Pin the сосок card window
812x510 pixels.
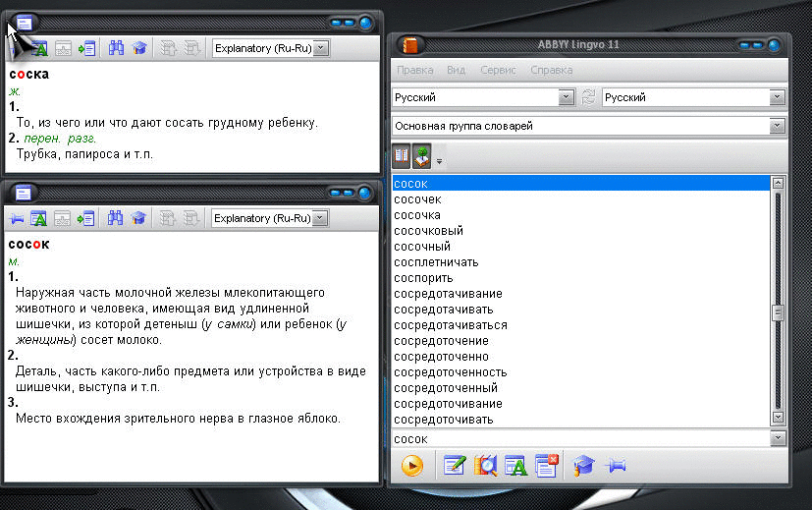click(17, 219)
